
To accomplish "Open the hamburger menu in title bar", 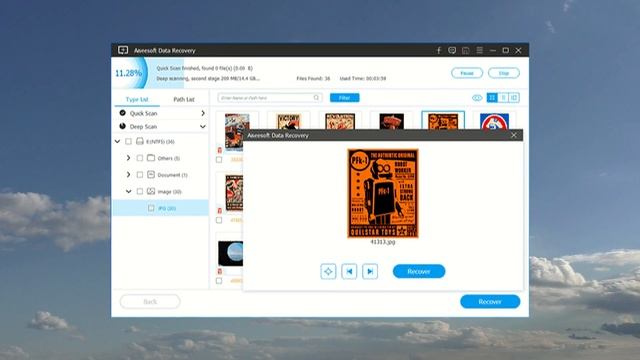I will coord(480,50).
